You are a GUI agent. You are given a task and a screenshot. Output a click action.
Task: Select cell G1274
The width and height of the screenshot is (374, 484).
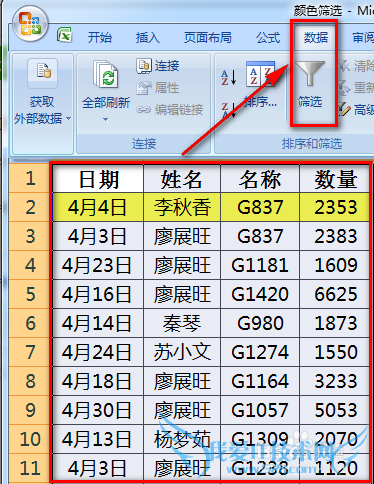(x=260, y=352)
